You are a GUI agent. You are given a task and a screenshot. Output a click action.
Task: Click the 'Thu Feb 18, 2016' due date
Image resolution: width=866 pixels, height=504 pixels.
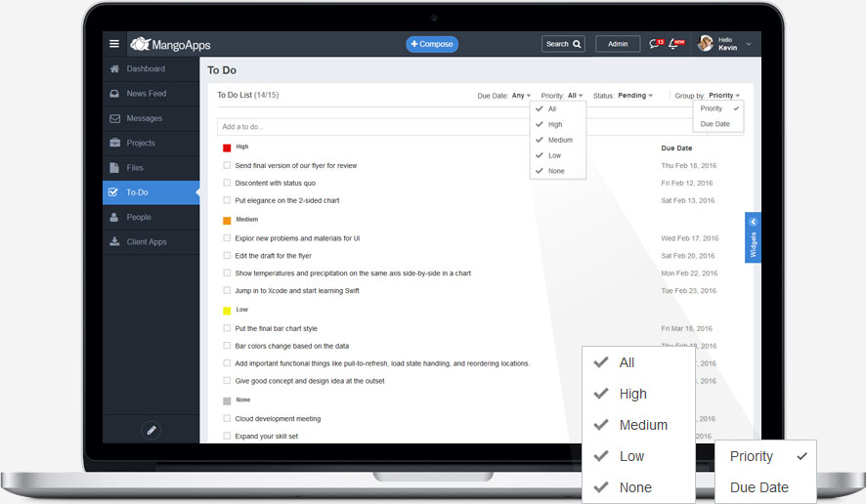click(689, 166)
